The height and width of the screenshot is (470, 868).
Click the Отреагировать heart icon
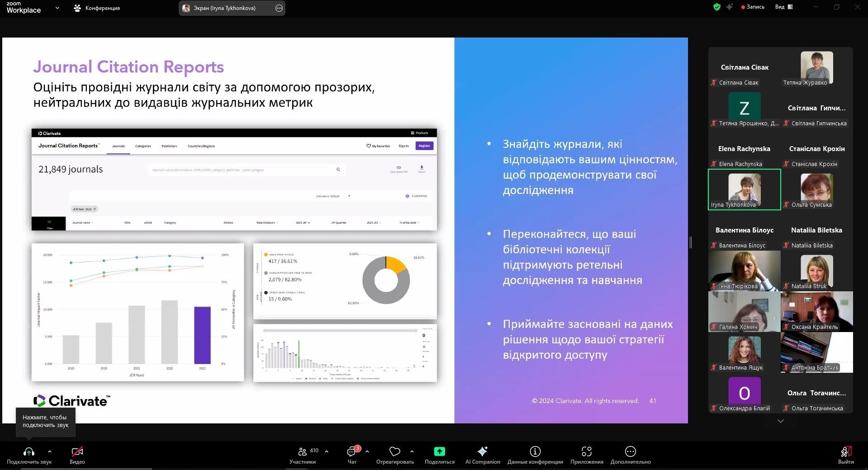coord(395,451)
